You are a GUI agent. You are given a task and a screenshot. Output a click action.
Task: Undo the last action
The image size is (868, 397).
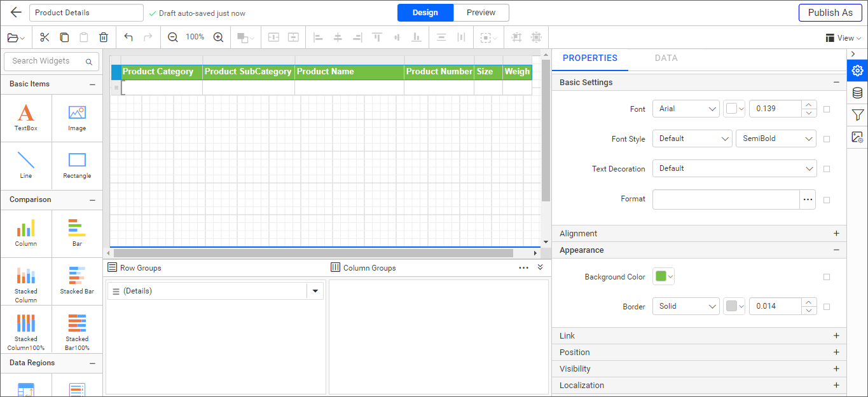(x=128, y=37)
